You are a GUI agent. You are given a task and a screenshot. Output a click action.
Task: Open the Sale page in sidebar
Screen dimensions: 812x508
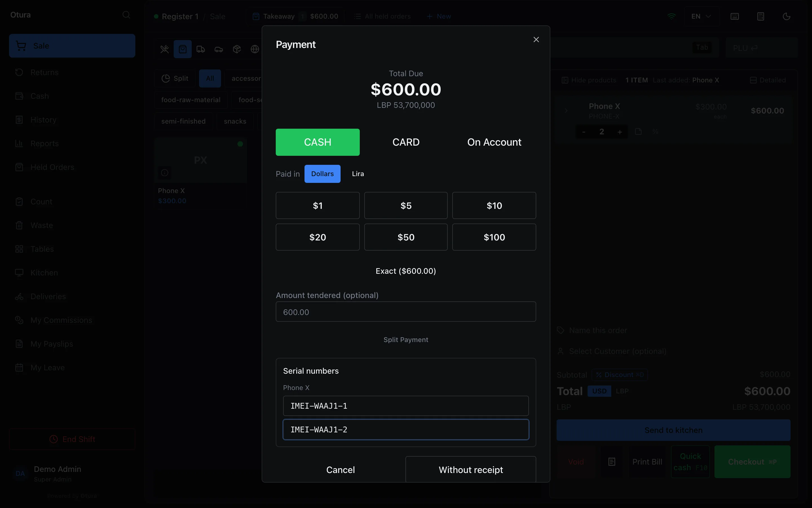click(x=72, y=46)
